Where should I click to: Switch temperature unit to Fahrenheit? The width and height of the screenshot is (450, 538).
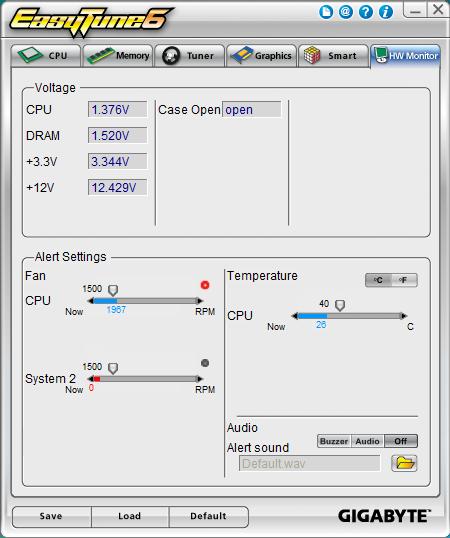click(x=404, y=280)
